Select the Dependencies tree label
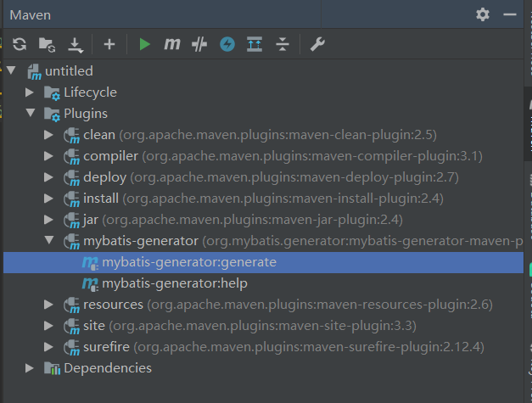Screen dimensions: 532x403 (108, 368)
